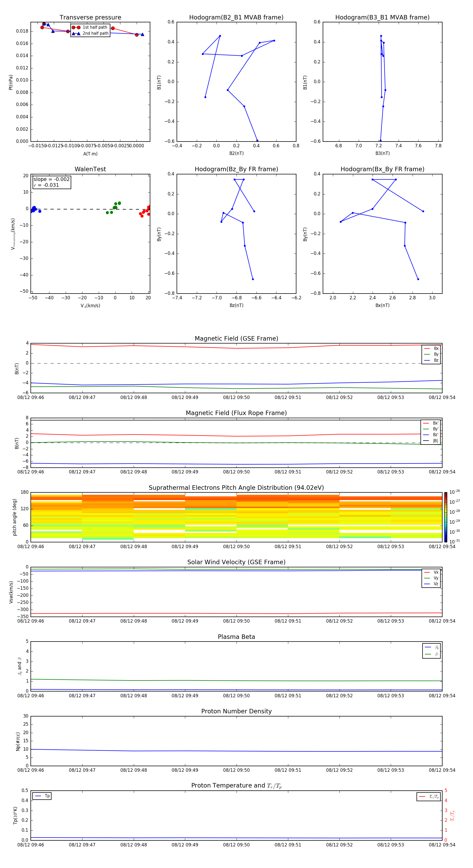The height and width of the screenshot is (868, 473).
Task: Click the 'r = -0.031' annotation
Action: (x=47, y=185)
